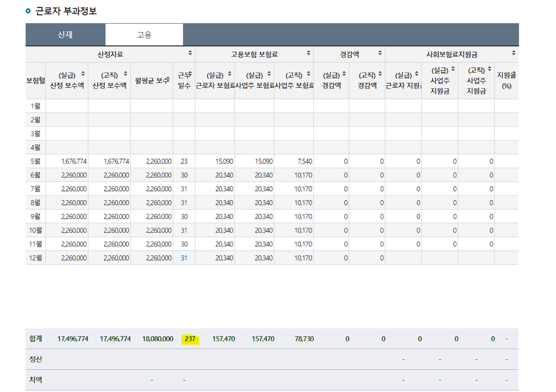The width and height of the screenshot is (556, 392).
Task: Sort using the 사회보험료지원금 header arrow
Action: [x=514, y=53]
